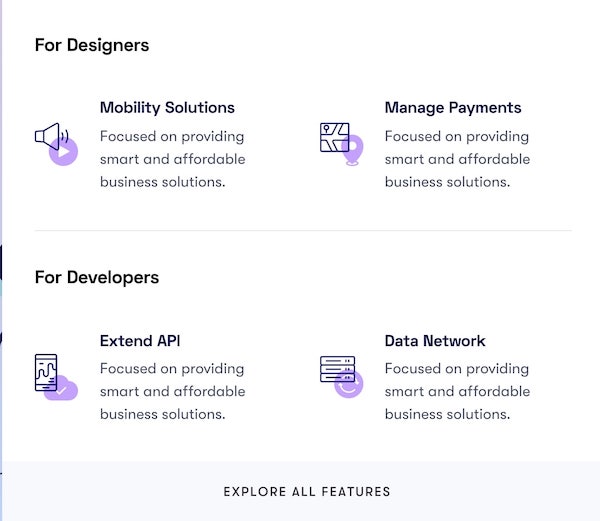
Task: Open the Manage Payments link
Action: (x=453, y=108)
